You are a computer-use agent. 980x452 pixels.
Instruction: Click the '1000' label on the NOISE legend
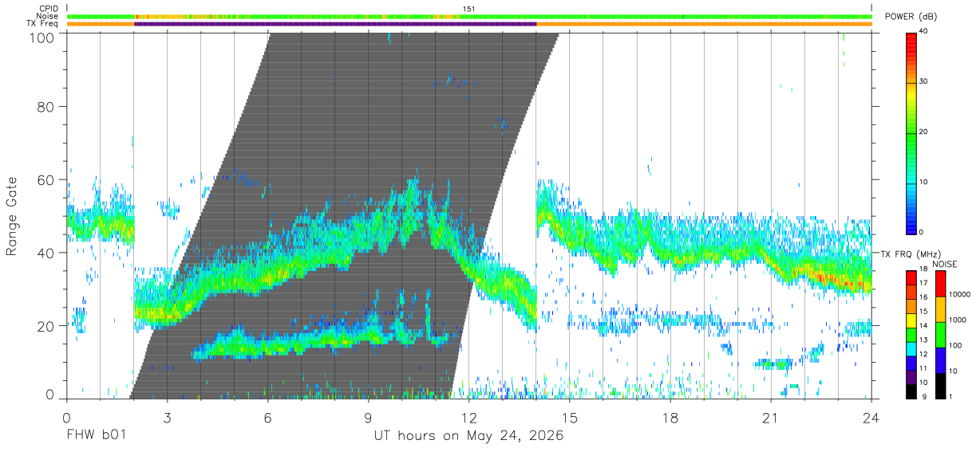[956, 320]
